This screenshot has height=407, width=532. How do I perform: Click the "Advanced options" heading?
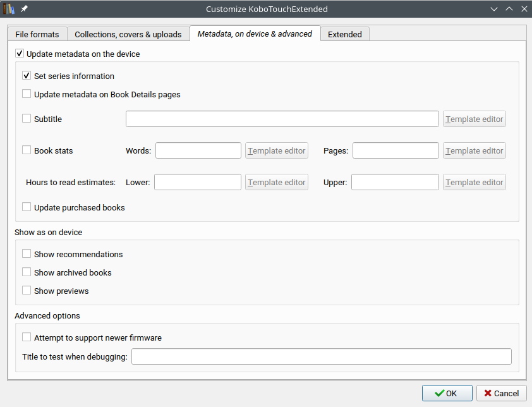[47, 316]
